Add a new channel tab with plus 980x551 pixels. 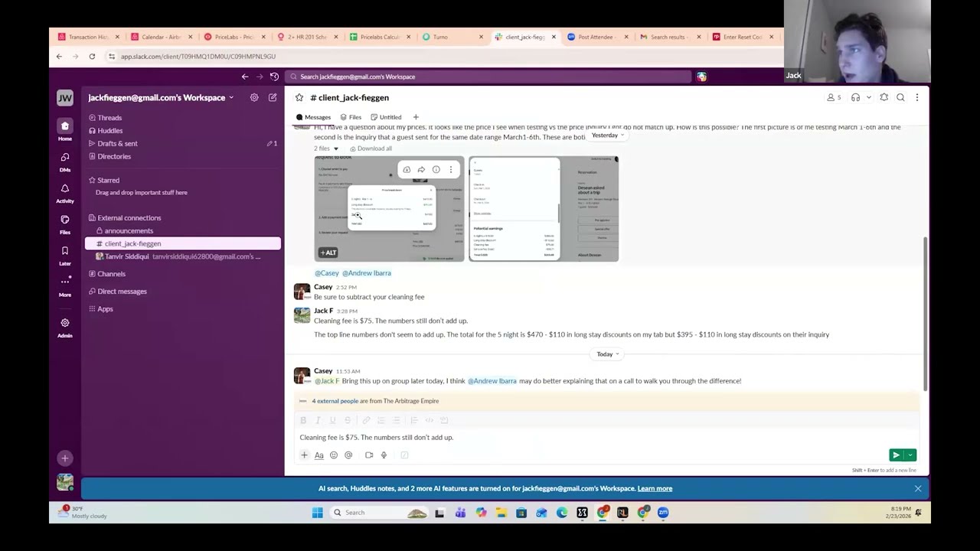(416, 117)
